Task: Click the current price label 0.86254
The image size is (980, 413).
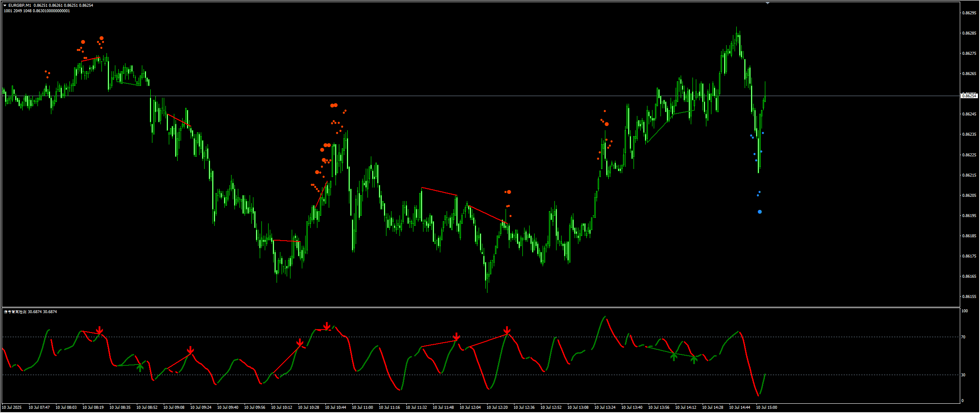Action: click(x=969, y=96)
